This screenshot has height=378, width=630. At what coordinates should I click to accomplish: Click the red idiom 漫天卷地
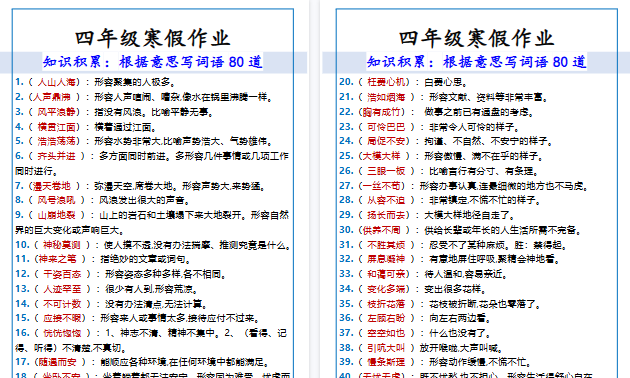click(51, 186)
